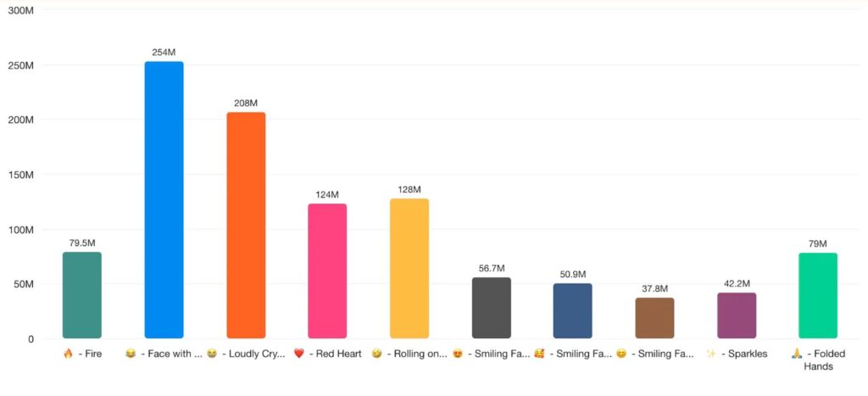This screenshot has width=868, height=396.
Task: Click the heart-eyes smiling face emoji
Action: [x=457, y=354]
